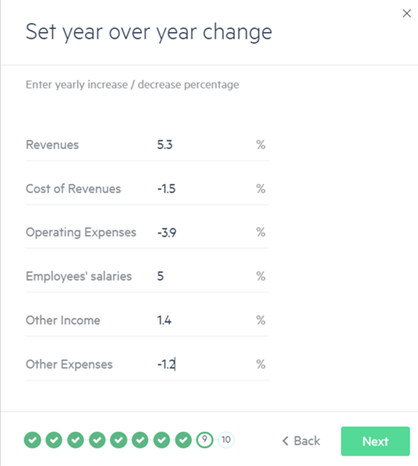Screen dimensions: 418x466
Task: Jump to the fourth completed step
Action: tap(97, 440)
